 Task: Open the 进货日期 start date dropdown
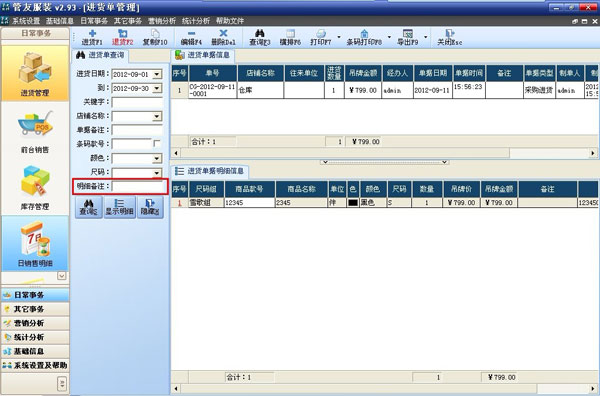pos(157,74)
